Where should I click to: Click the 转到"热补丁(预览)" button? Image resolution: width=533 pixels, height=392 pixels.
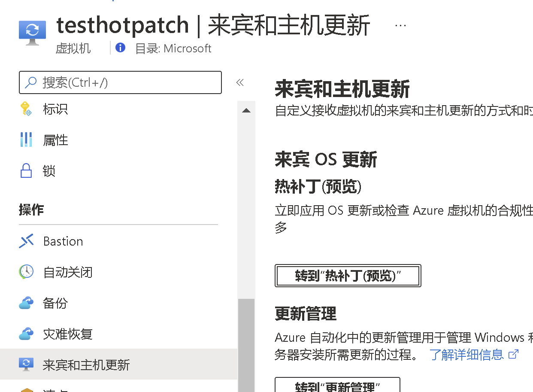click(348, 276)
